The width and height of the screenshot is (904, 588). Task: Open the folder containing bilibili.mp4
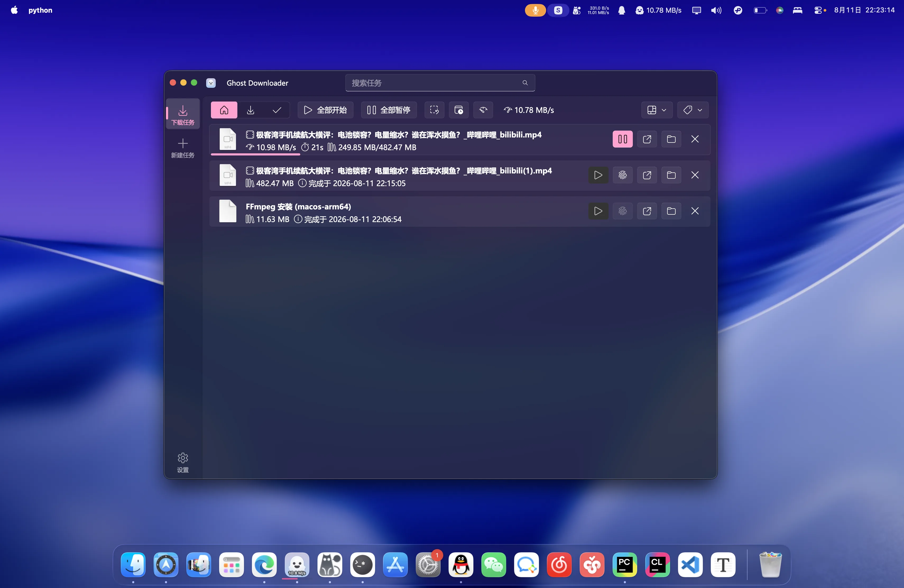tap(671, 139)
